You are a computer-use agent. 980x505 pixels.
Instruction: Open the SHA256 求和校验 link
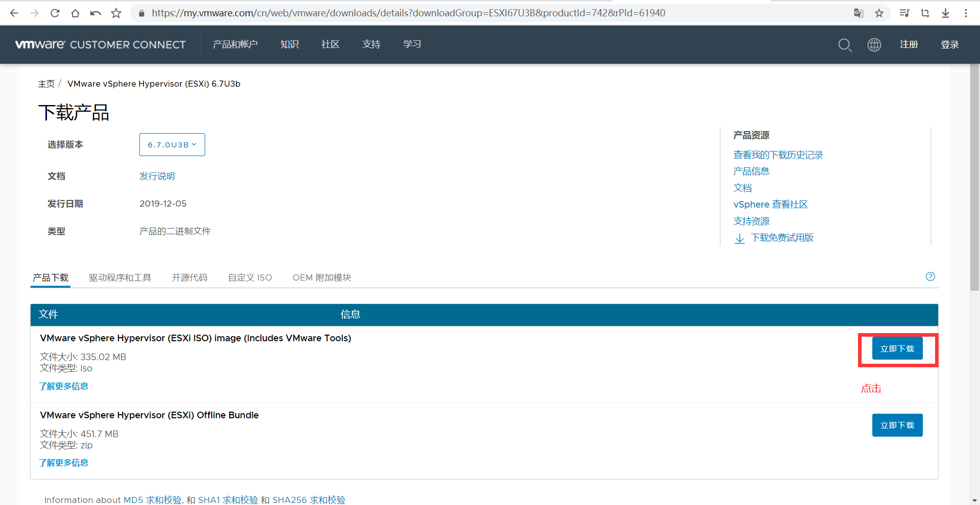[x=309, y=500]
